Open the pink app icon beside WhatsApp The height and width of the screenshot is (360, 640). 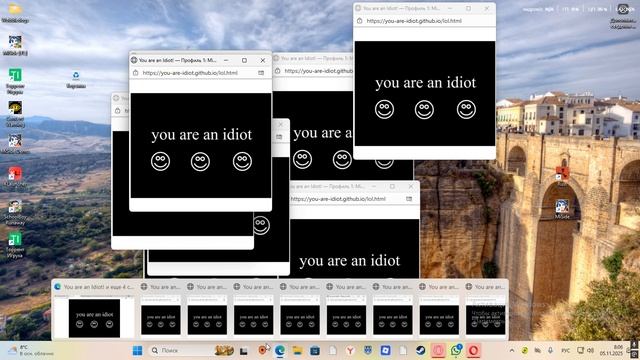coord(438,351)
